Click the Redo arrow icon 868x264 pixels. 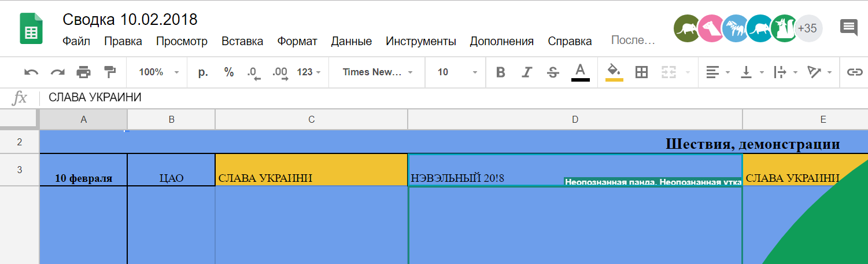coord(57,72)
